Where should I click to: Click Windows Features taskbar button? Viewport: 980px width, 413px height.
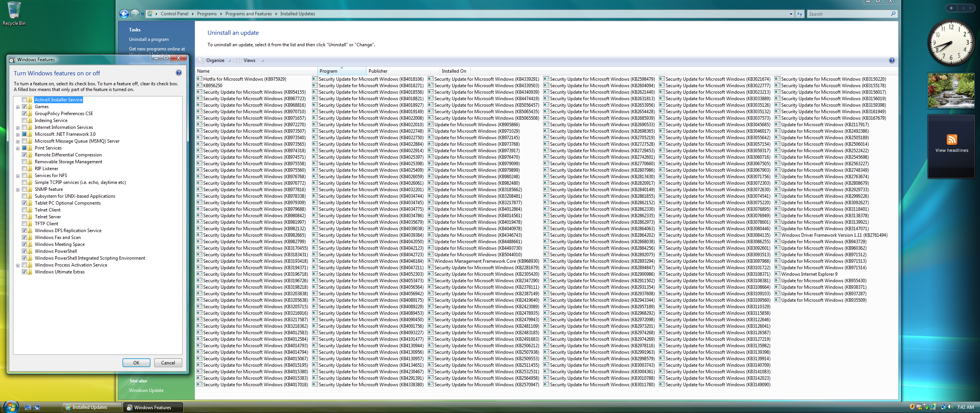[x=153, y=407]
